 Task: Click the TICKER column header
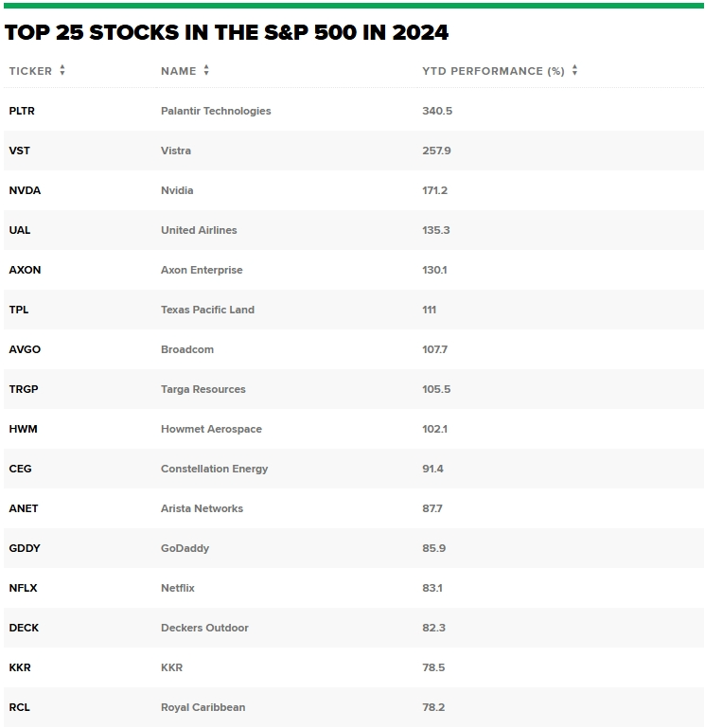[30, 71]
